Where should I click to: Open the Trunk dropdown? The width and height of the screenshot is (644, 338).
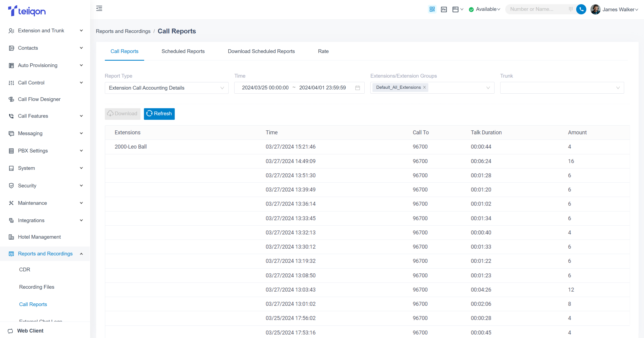562,88
